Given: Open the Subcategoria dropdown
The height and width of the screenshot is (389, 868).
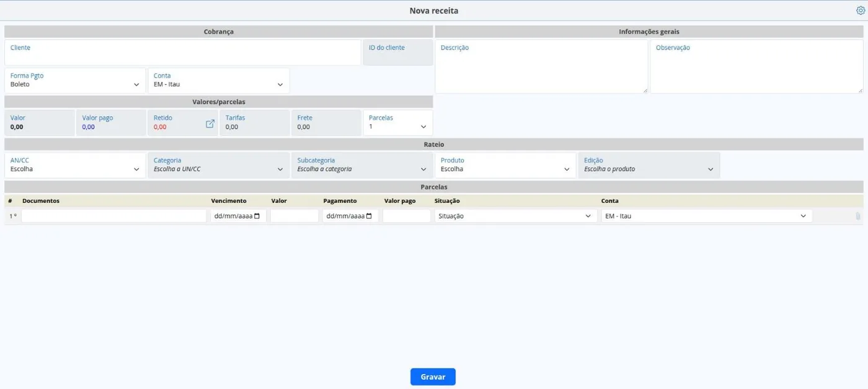Looking at the screenshot, I should pos(361,165).
